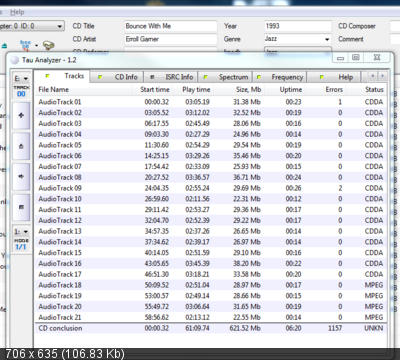Sort by the Status column header
Image resolution: width=400 pixels, height=360 pixels.
(x=366, y=90)
